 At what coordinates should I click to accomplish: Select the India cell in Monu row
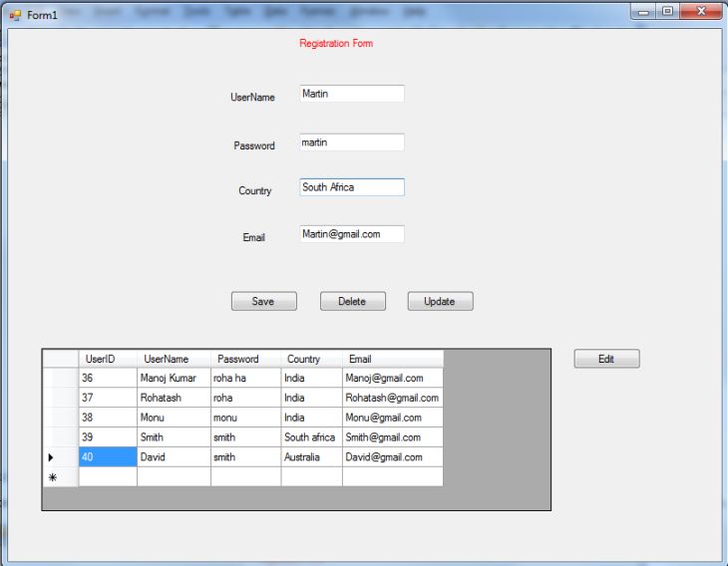[x=311, y=418]
